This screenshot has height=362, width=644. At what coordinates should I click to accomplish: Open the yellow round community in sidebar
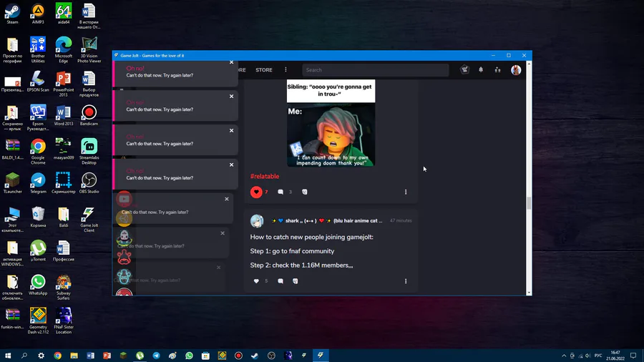(x=124, y=219)
